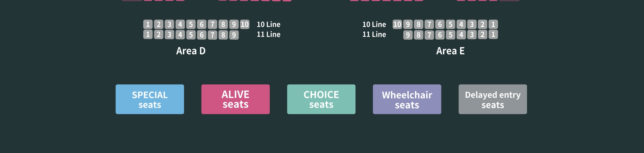This screenshot has height=153, width=644.
Task: Pick seat 5 in Area E line 10
Action: coord(451,24)
